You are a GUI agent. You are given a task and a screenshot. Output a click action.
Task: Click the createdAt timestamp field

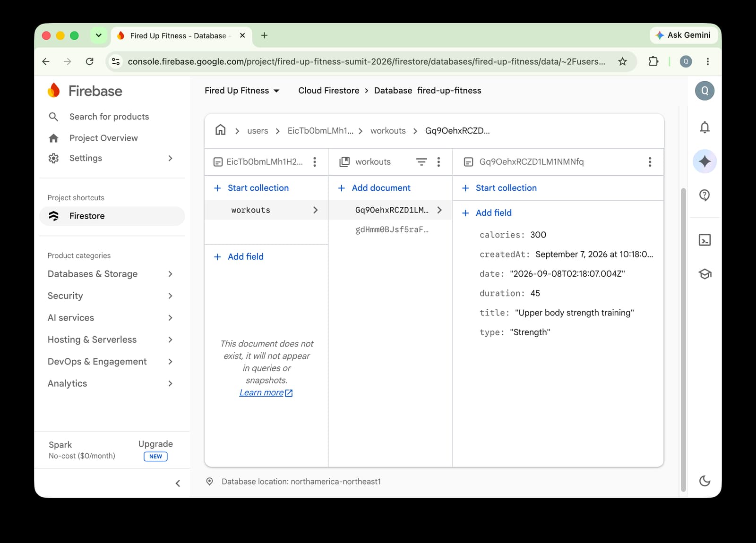point(566,254)
